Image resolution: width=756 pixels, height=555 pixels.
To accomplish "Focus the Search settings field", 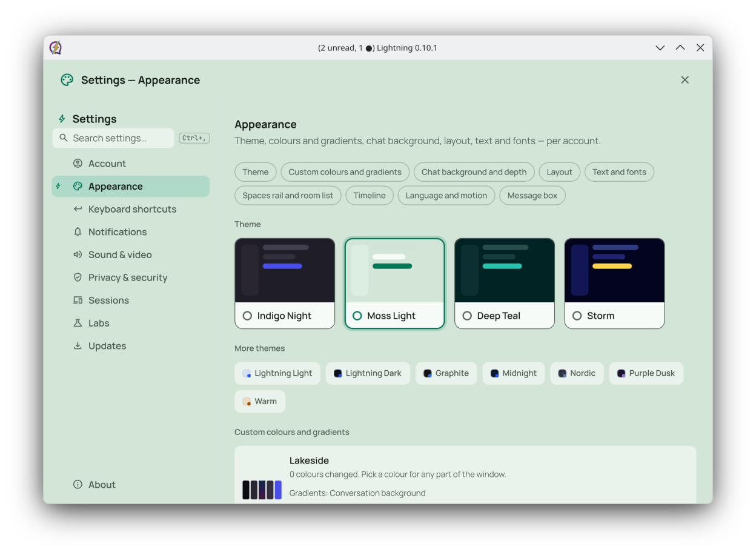I will click(113, 138).
